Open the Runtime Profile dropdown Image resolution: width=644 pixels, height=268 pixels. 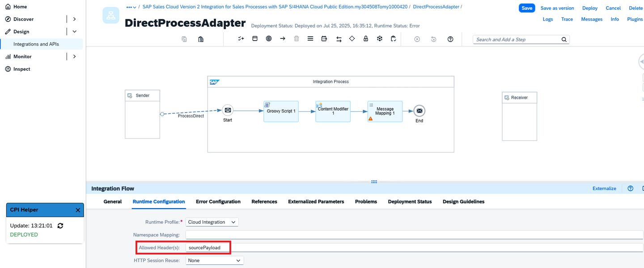point(212,222)
